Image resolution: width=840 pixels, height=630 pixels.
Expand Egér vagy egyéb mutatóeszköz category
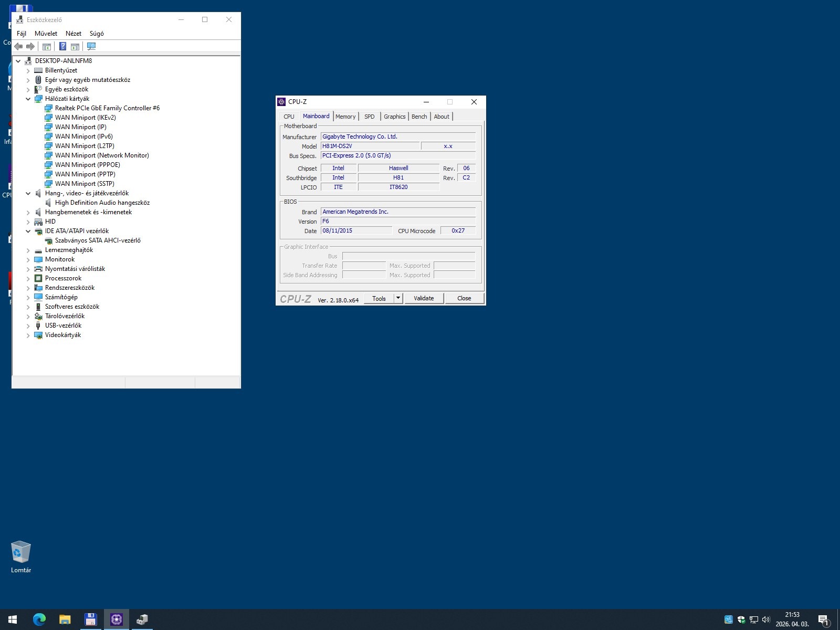click(x=28, y=80)
